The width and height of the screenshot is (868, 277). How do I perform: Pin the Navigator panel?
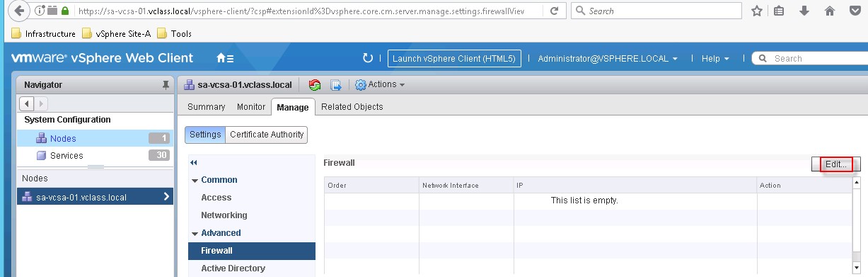166,85
